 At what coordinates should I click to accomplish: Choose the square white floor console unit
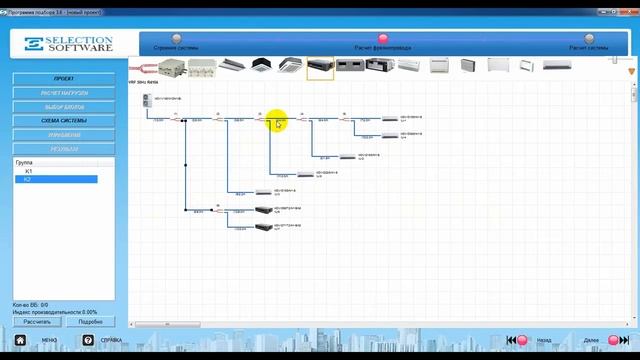pyautogui.click(x=439, y=65)
